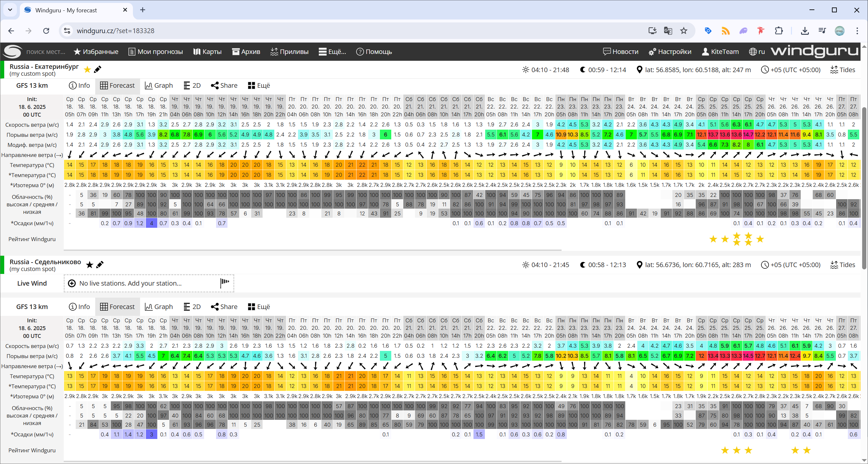Open Chrome profile avatar
The height and width of the screenshot is (464, 868).
[840, 31]
